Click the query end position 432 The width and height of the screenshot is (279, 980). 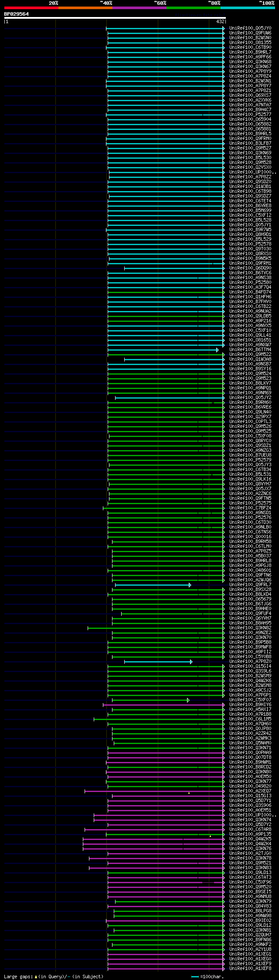point(220,21)
